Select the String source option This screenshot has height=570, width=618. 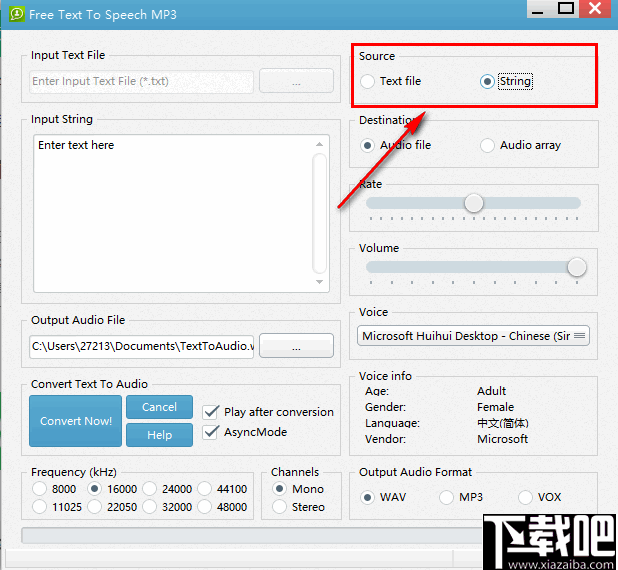[x=506, y=82]
